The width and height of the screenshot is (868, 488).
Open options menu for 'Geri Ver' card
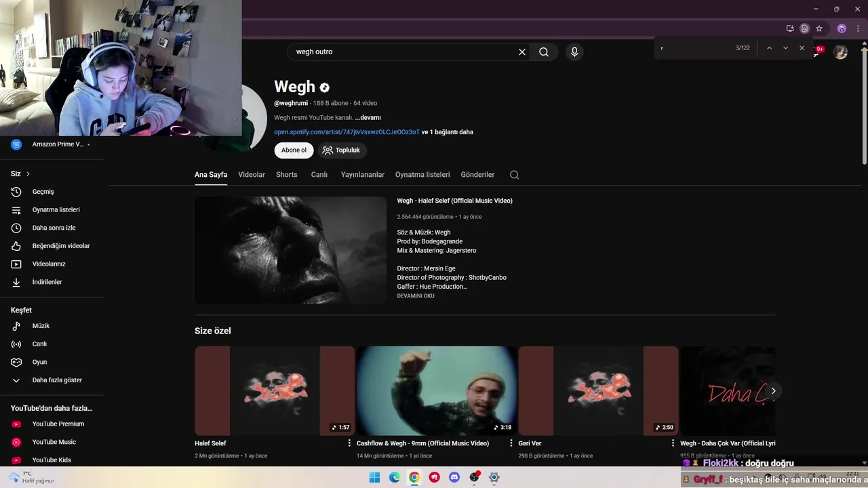click(x=673, y=443)
